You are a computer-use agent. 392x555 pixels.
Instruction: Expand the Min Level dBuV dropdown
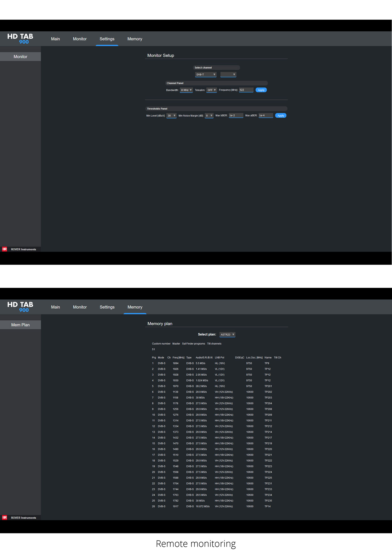pos(171,115)
